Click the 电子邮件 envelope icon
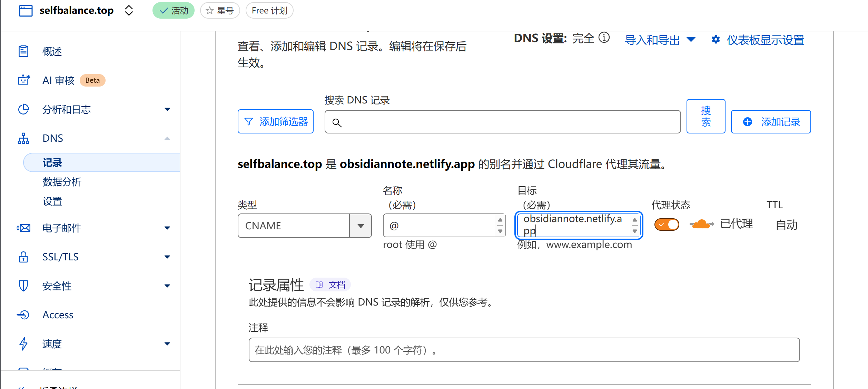This screenshot has height=389, width=868. (23, 228)
